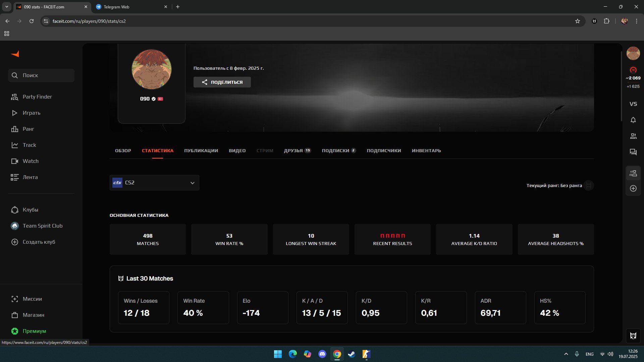Click Создать клуб plus icon
This screenshot has width=644, height=362.
tap(15, 242)
